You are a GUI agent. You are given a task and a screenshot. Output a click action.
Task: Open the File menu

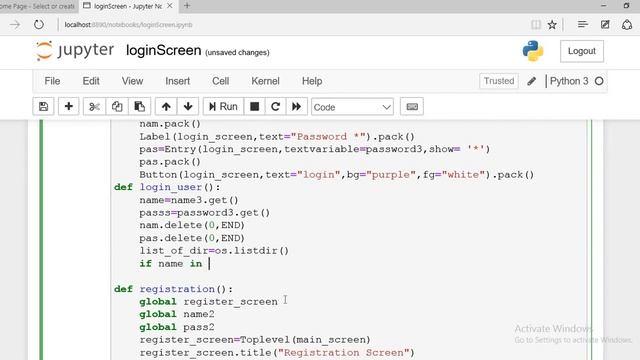tap(52, 81)
